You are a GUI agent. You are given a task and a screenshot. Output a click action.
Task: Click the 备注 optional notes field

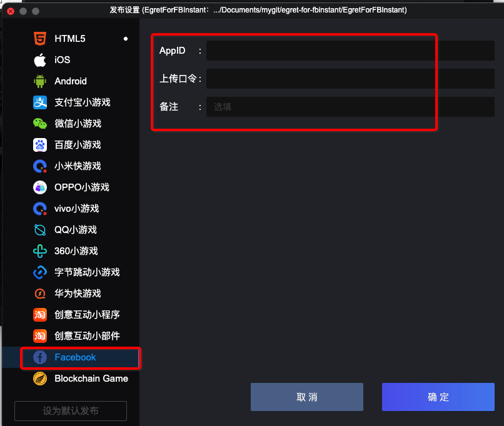coord(350,107)
